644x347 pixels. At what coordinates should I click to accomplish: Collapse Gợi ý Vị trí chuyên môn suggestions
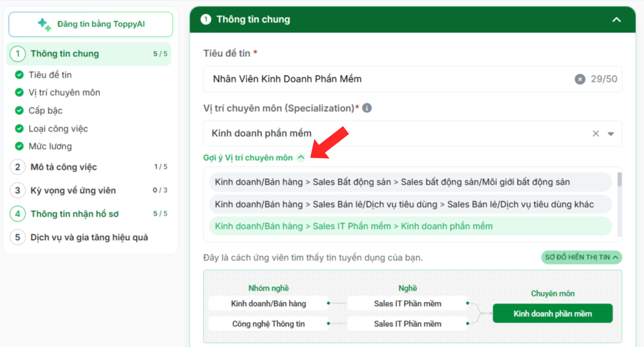[x=301, y=158]
